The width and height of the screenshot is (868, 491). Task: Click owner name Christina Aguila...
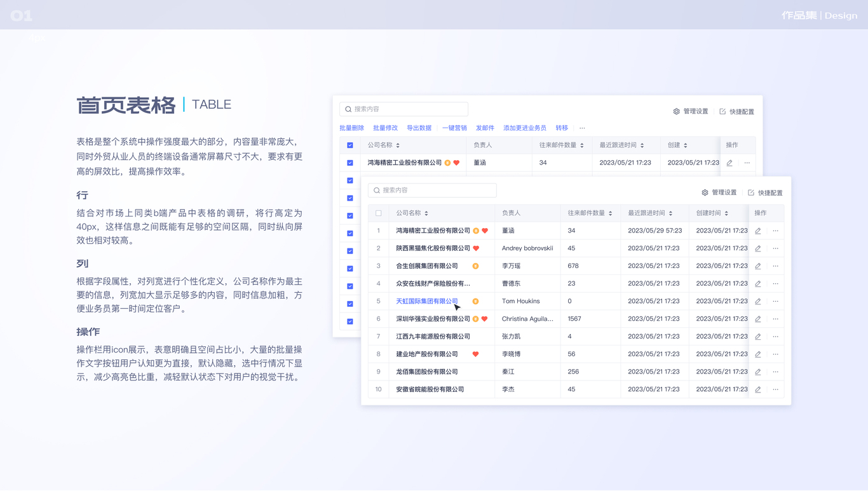(x=527, y=319)
